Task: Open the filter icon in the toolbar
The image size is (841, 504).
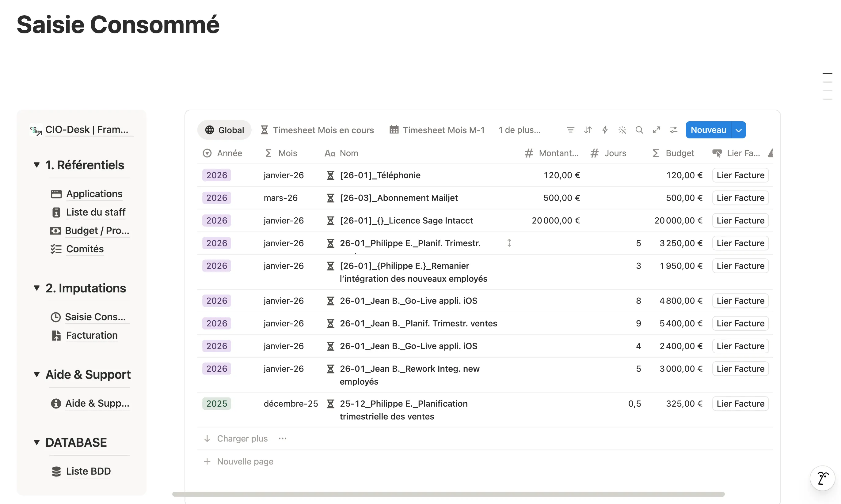Action: click(570, 130)
